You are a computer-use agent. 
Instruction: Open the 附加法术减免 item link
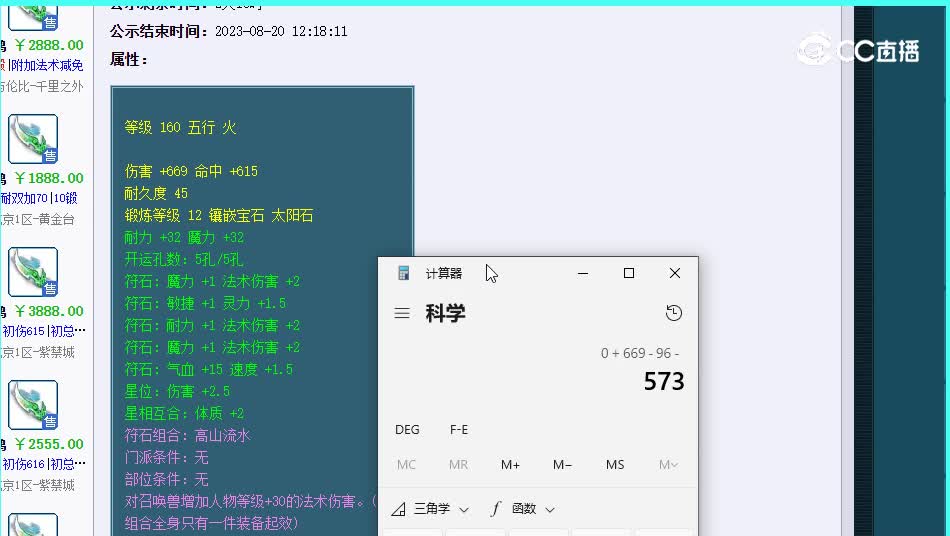coord(46,65)
